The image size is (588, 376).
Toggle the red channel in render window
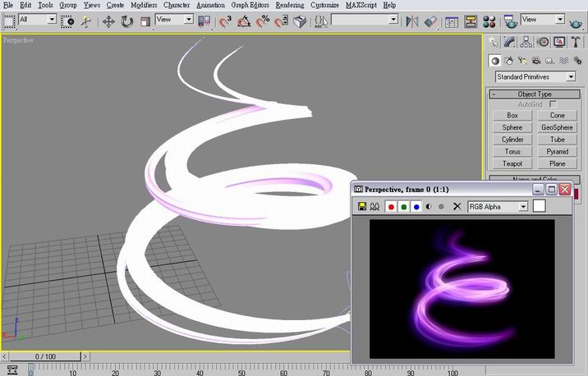pos(391,207)
